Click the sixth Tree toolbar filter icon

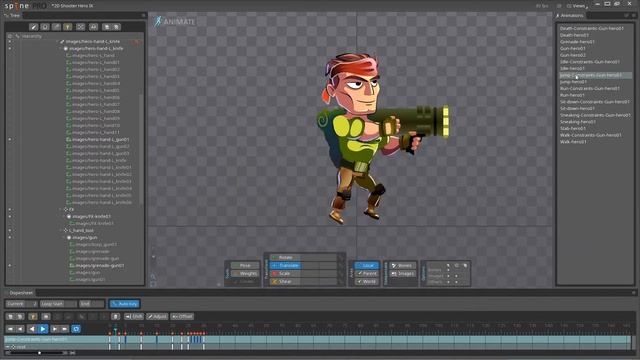[x=93, y=27]
